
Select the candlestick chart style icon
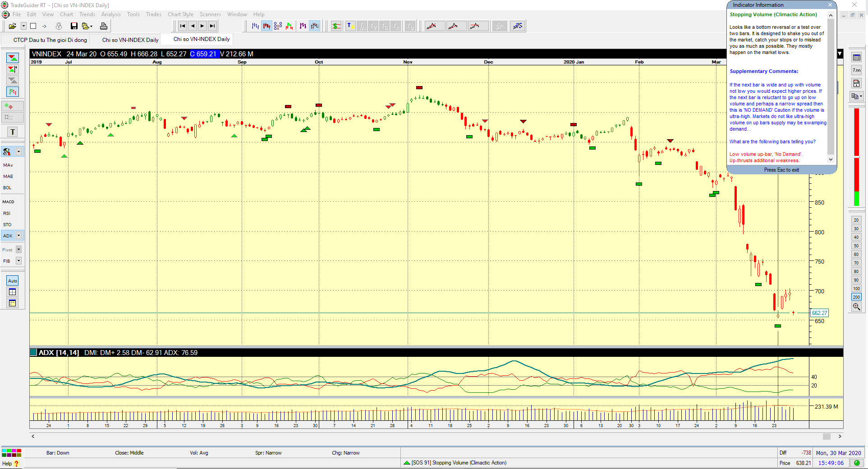[266, 26]
